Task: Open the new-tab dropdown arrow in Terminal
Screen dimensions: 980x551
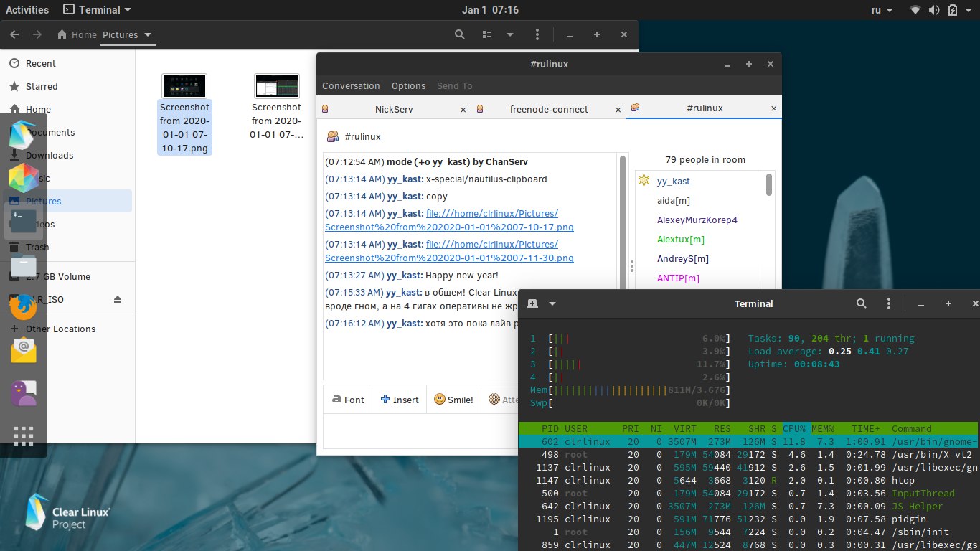Action: click(x=552, y=303)
